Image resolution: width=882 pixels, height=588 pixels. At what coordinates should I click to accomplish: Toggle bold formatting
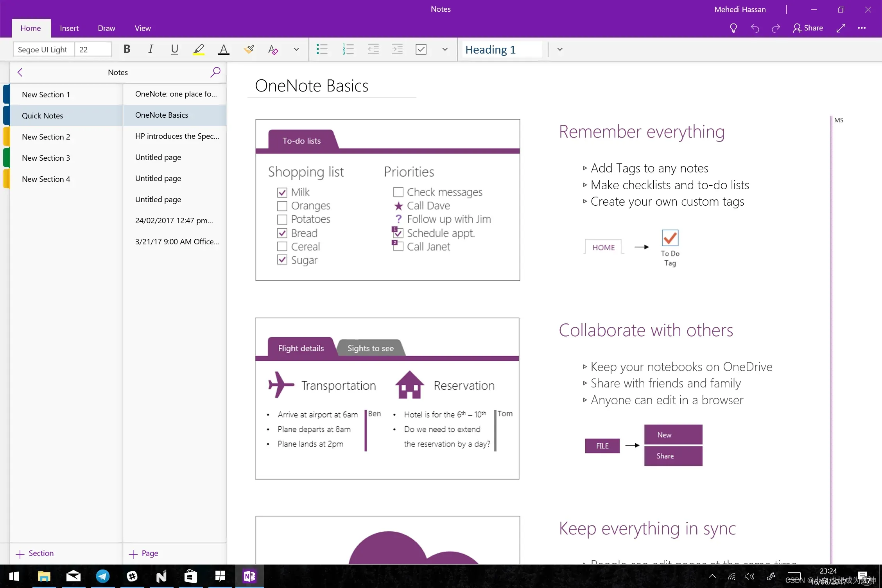127,49
